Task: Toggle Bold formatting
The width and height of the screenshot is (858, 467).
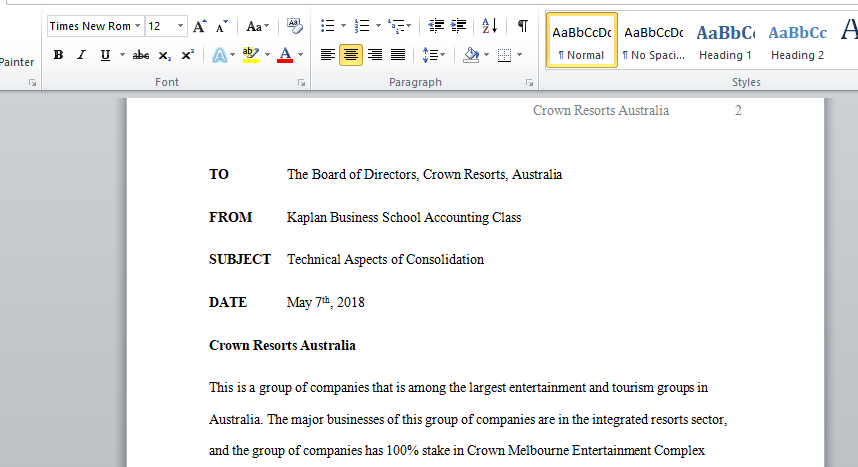Action: [58, 55]
